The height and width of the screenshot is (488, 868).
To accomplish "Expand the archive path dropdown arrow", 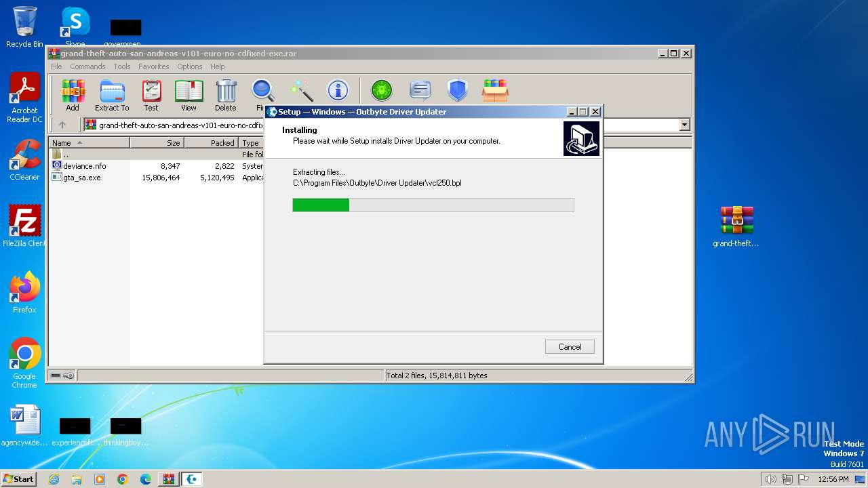I will tap(684, 125).
